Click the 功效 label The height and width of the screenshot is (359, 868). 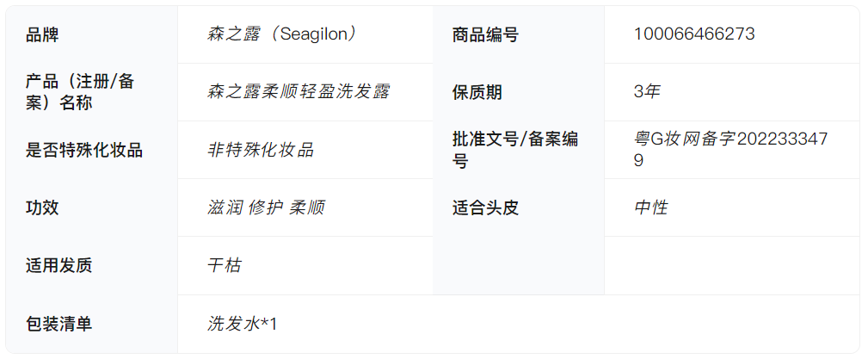tap(43, 207)
